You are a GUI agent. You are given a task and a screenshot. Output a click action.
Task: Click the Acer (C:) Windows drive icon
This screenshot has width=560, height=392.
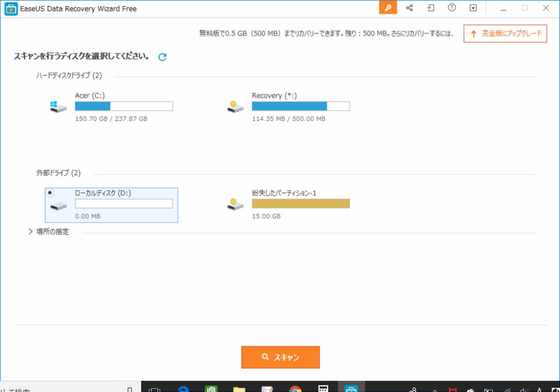(58, 107)
